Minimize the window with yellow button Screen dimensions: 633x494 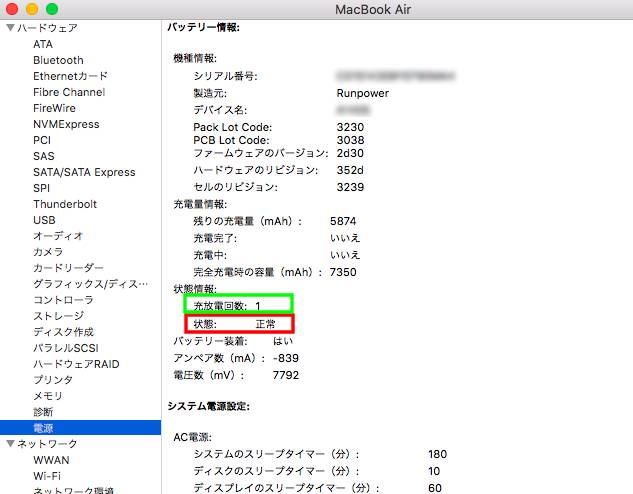pyautogui.click(x=32, y=8)
